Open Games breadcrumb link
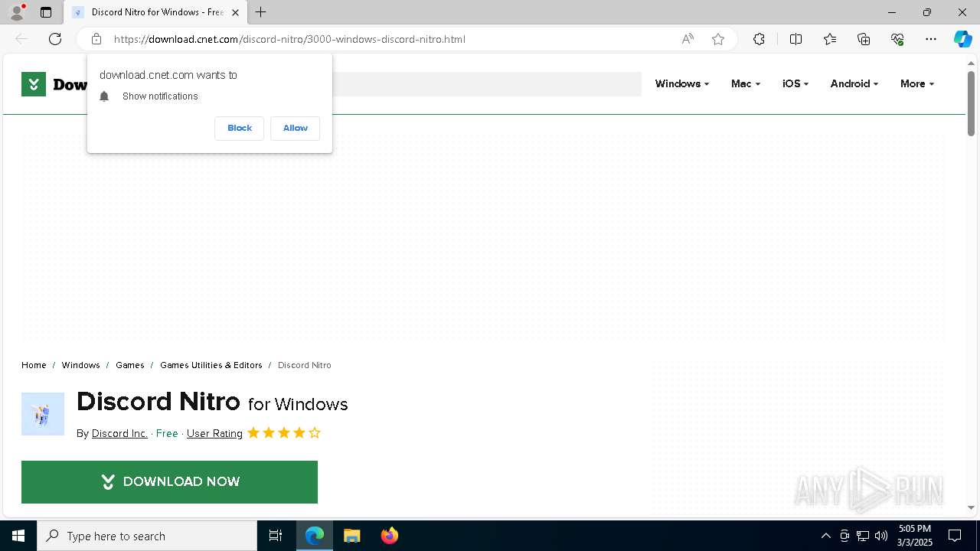This screenshot has width=980, height=551. coord(129,365)
